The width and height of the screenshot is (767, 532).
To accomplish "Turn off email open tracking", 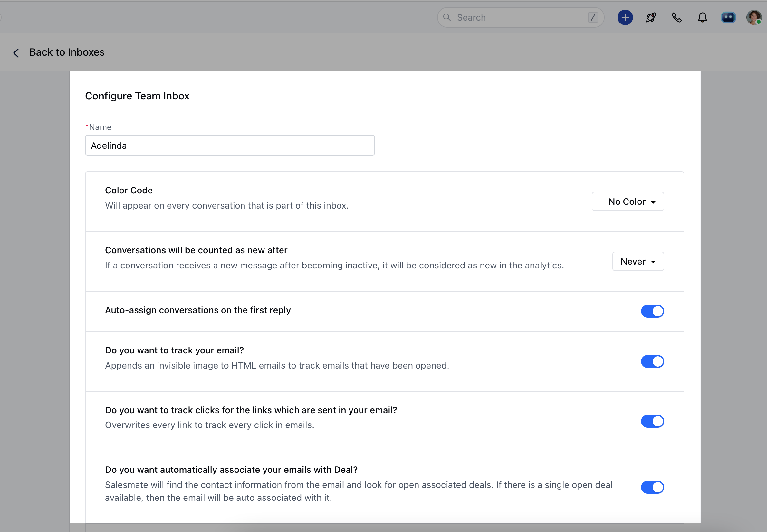I will click(652, 361).
